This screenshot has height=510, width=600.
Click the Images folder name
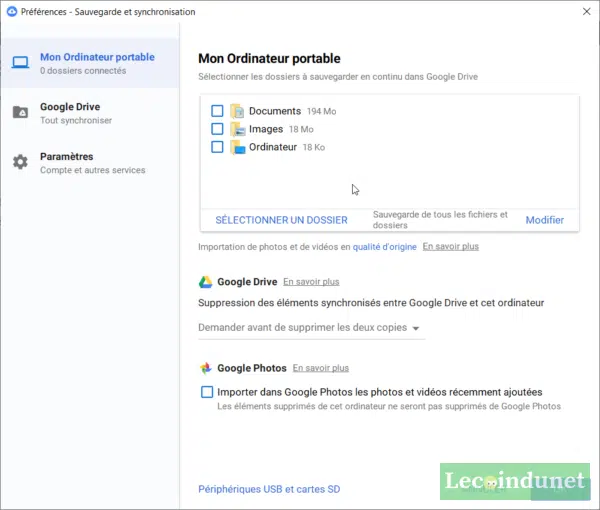(x=266, y=129)
